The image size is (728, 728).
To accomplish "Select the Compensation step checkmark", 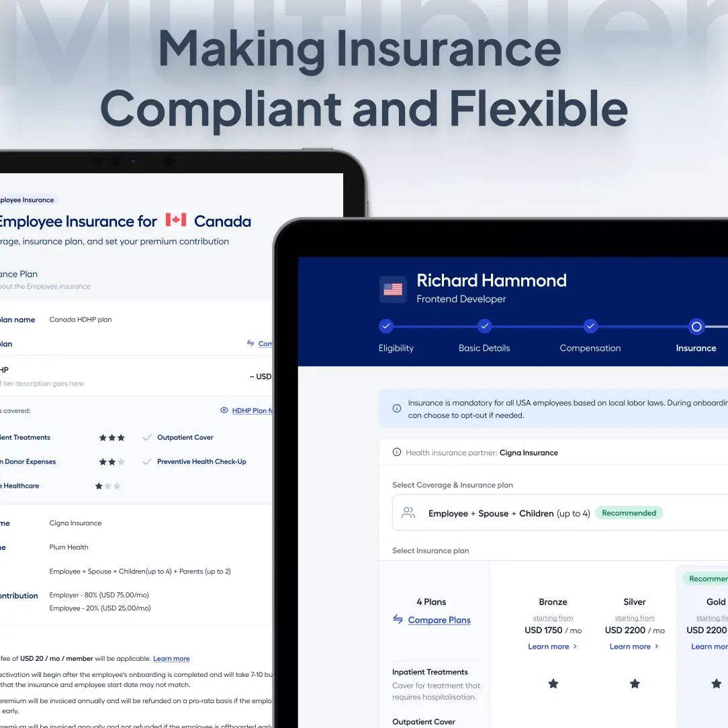I will coord(590,326).
